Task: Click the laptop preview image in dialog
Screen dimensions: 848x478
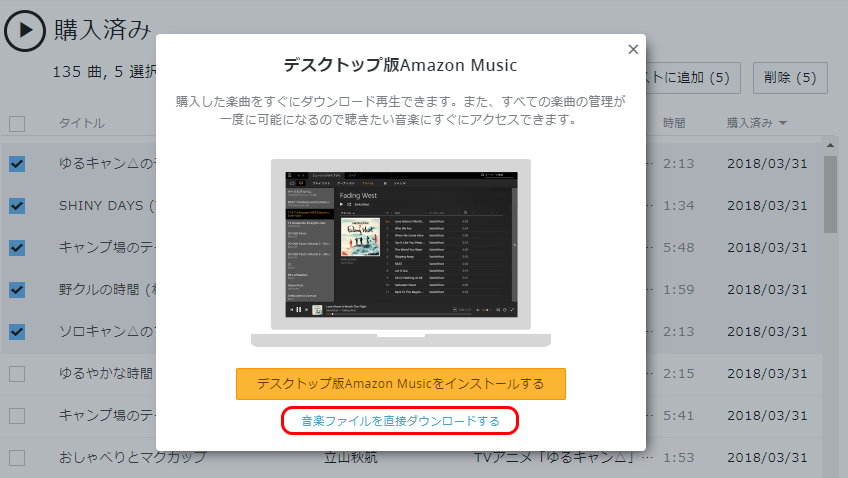Action: [401, 253]
